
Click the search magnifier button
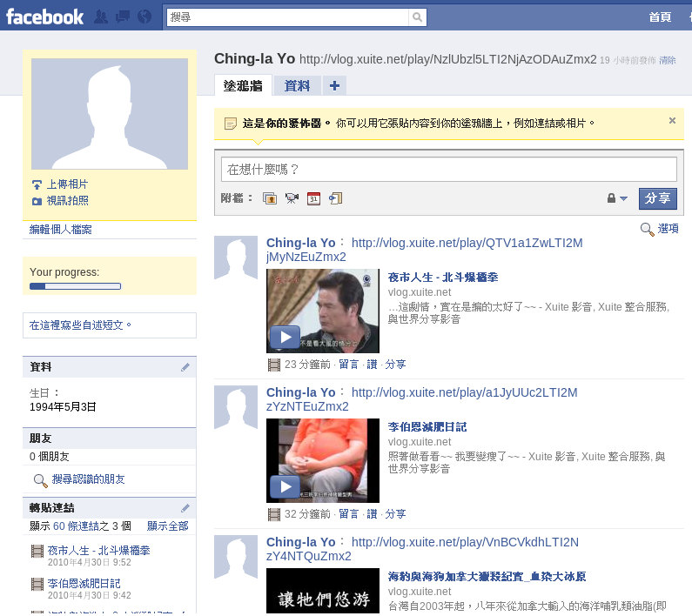[x=417, y=17]
